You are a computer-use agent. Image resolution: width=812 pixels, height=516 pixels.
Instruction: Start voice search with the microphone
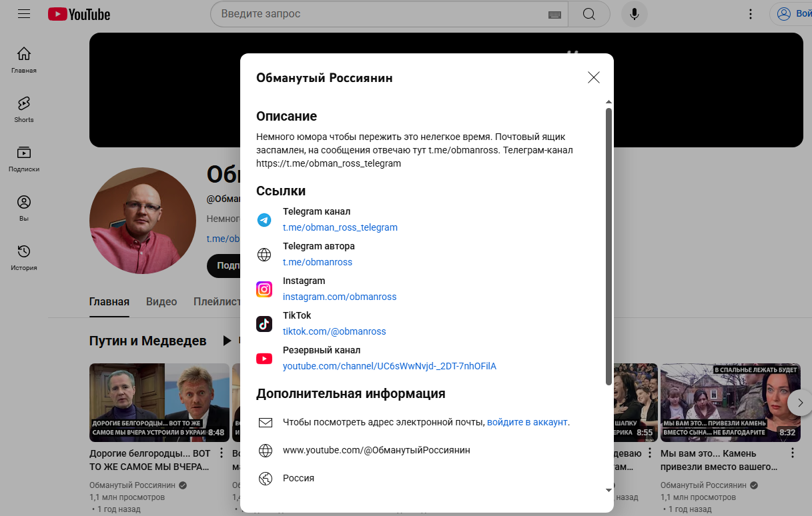tap(635, 14)
